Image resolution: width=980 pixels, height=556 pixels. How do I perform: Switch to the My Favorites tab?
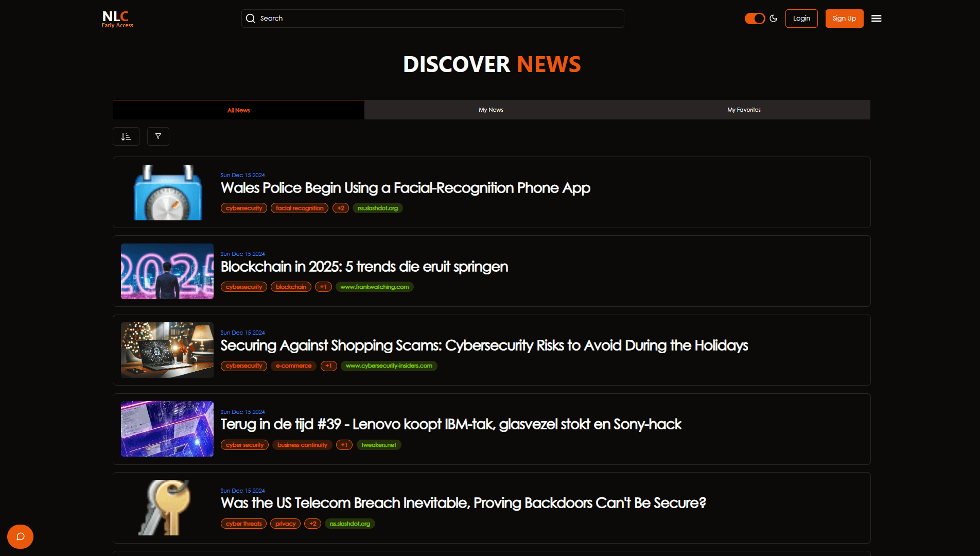coord(744,110)
